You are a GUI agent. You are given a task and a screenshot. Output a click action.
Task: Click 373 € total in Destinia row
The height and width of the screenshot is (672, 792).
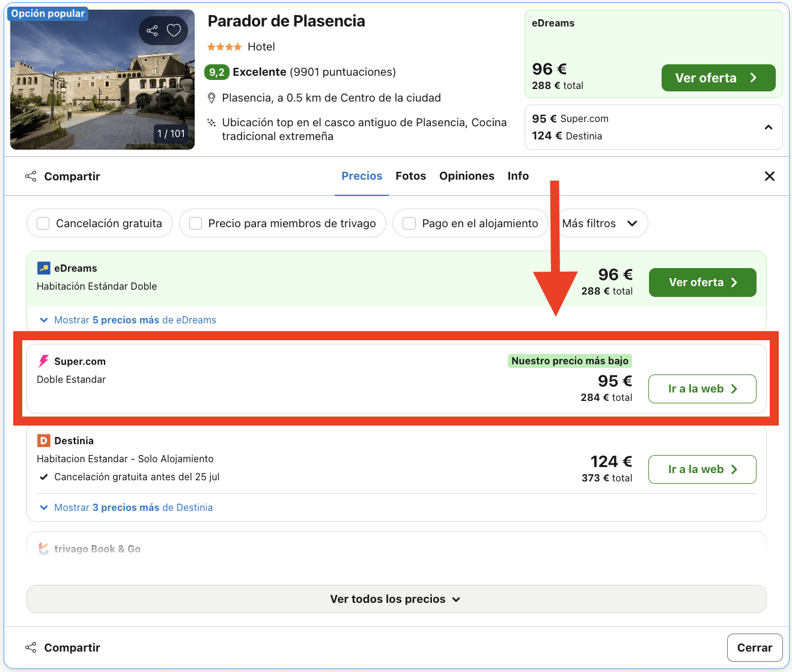pyautogui.click(x=607, y=478)
